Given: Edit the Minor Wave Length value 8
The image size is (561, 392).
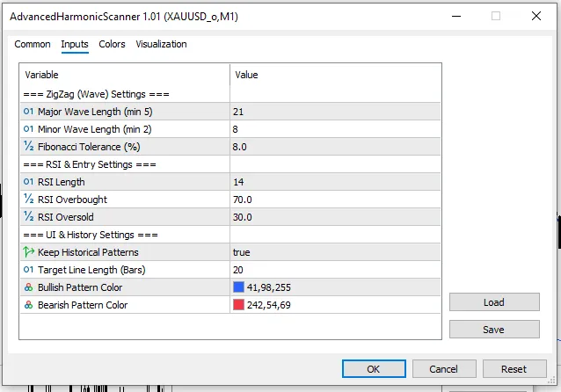Looking at the screenshot, I should [335, 129].
